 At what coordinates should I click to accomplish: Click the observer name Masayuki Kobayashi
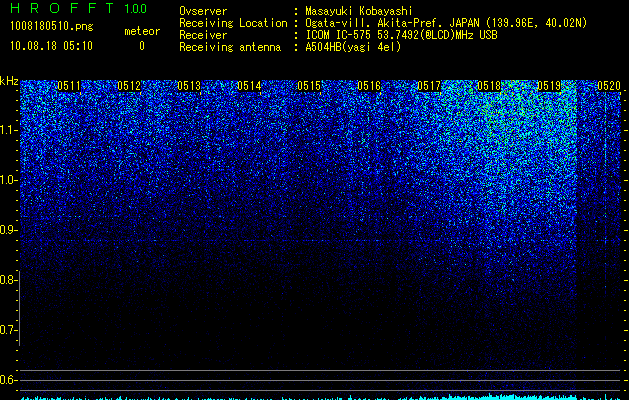(x=359, y=11)
